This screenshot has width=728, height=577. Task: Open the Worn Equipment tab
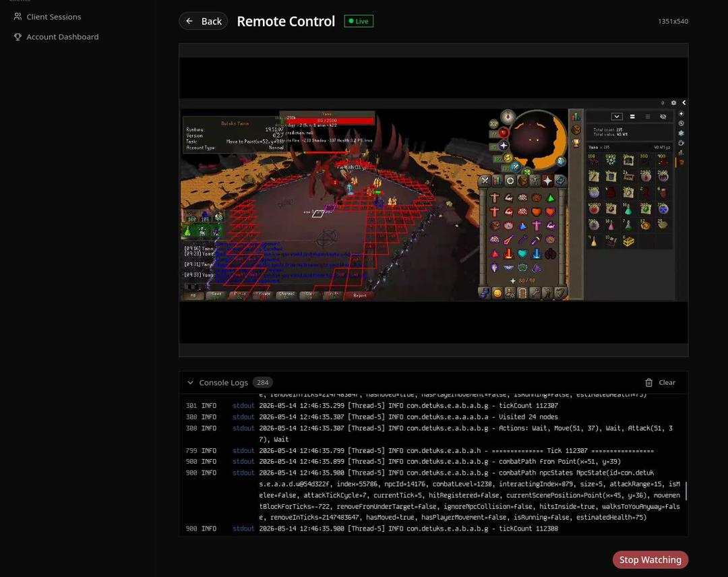point(535,181)
